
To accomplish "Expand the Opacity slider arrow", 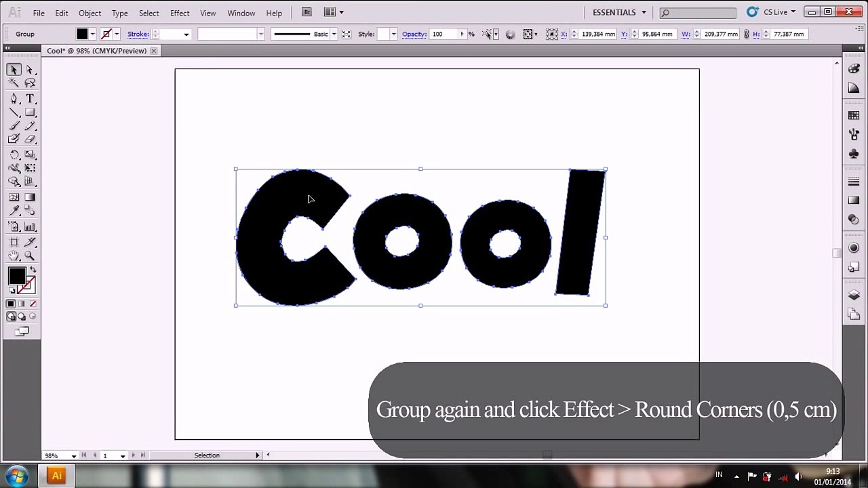I will [x=462, y=34].
